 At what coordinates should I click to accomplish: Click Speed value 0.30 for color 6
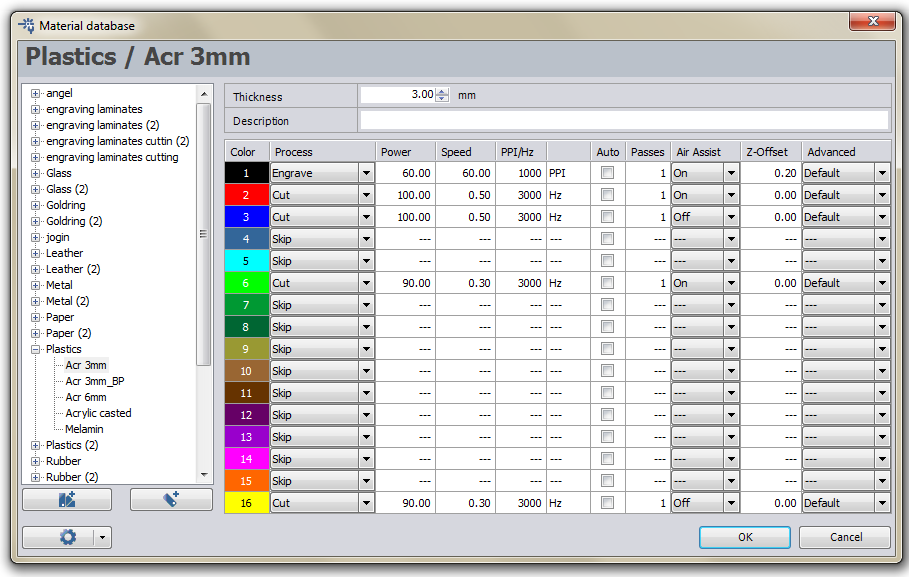[x=465, y=283]
